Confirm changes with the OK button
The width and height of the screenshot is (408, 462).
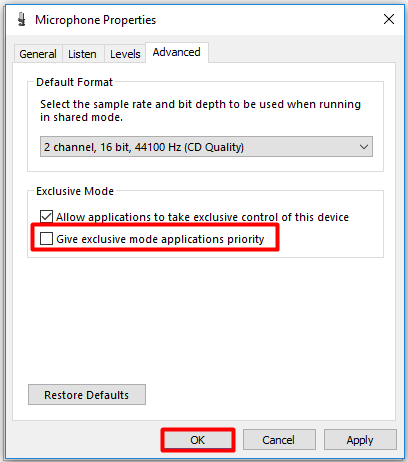point(198,440)
